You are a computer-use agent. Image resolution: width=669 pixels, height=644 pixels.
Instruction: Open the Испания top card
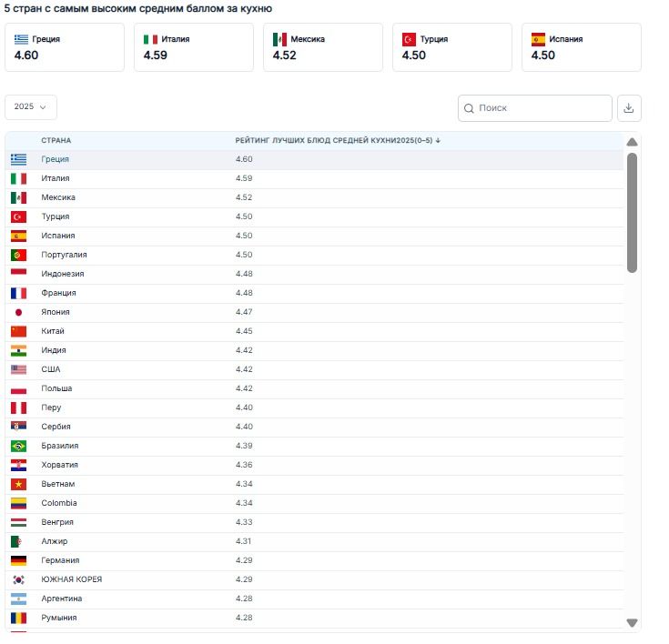(x=582, y=47)
